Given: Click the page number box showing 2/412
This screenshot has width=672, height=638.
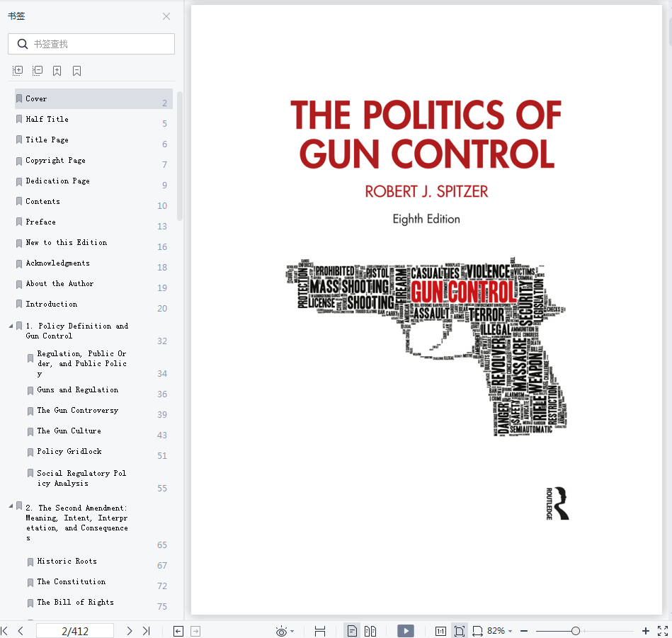Looking at the screenshot, I should [75, 631].
